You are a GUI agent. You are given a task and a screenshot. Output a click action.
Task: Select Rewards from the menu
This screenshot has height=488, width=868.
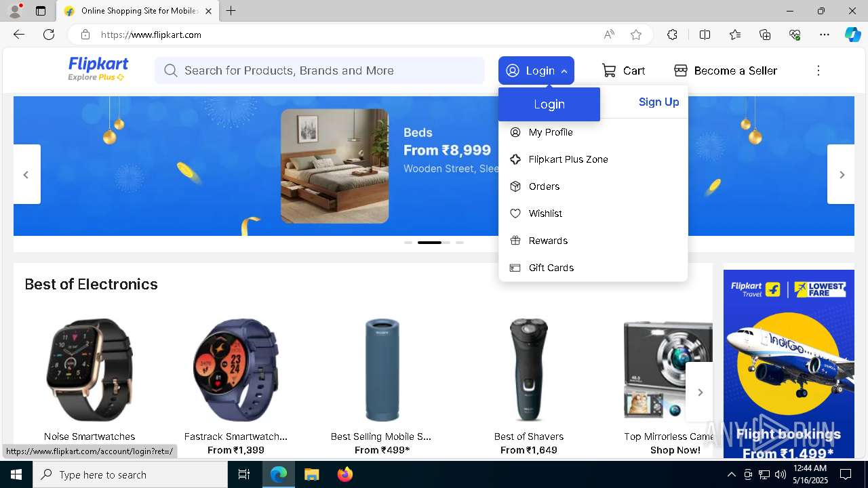[593, 241]
